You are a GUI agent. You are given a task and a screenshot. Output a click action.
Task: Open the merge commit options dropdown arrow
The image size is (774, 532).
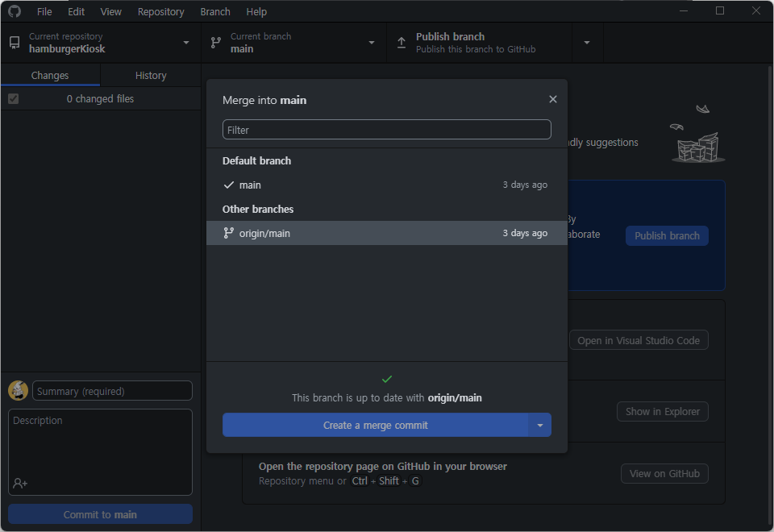click(540, 425)
